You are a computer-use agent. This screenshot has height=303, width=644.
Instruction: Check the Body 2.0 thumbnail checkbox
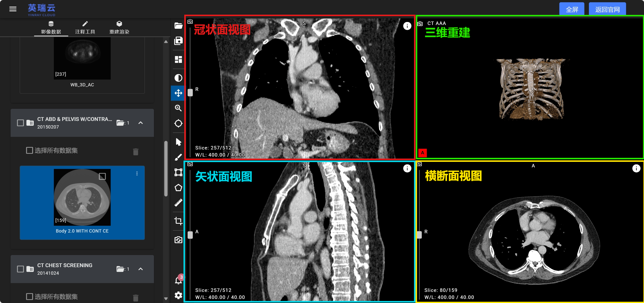click(102, 176)
